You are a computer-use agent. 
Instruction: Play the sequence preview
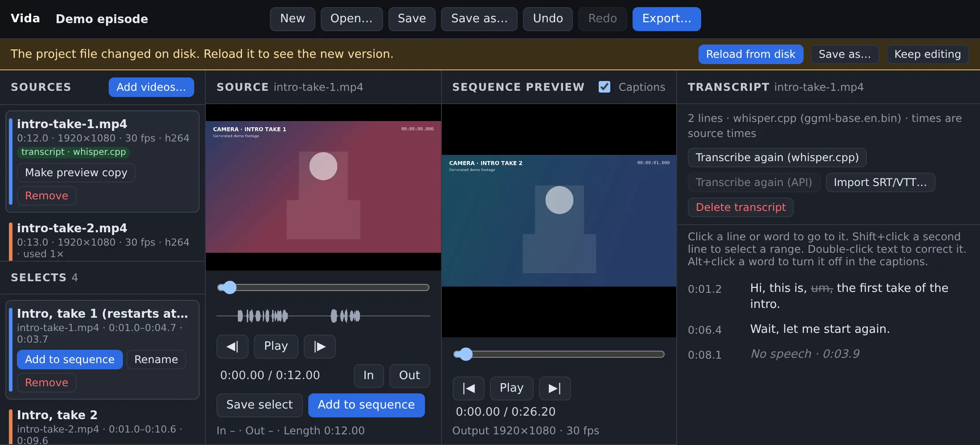point(511,388)
